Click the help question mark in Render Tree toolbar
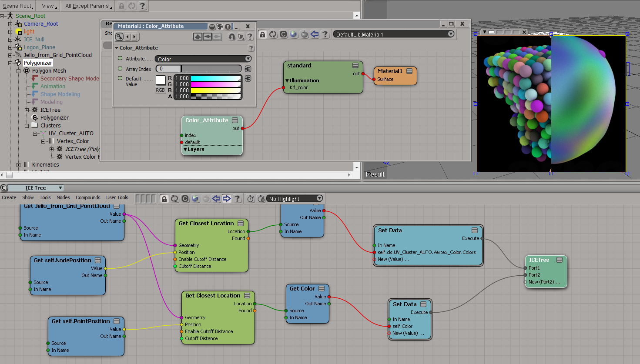The height and width of the screenshot is (364, 640). point(325,34)
